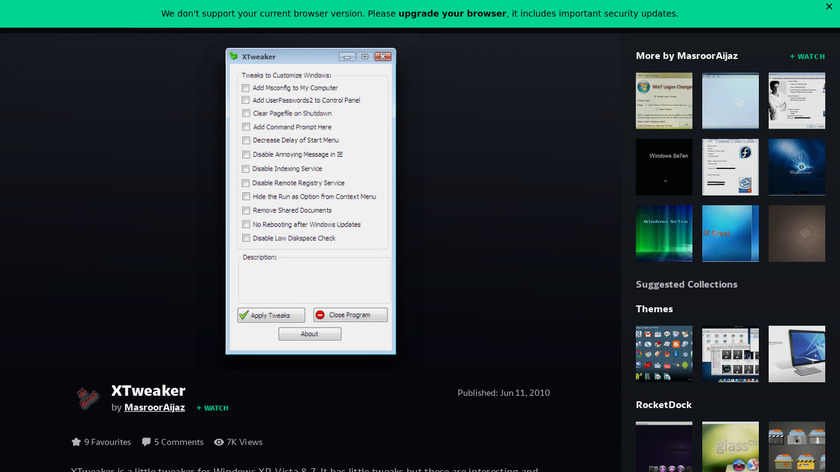Click the Close Program button
Screen dimensions: 840x472
click(350, 315)
